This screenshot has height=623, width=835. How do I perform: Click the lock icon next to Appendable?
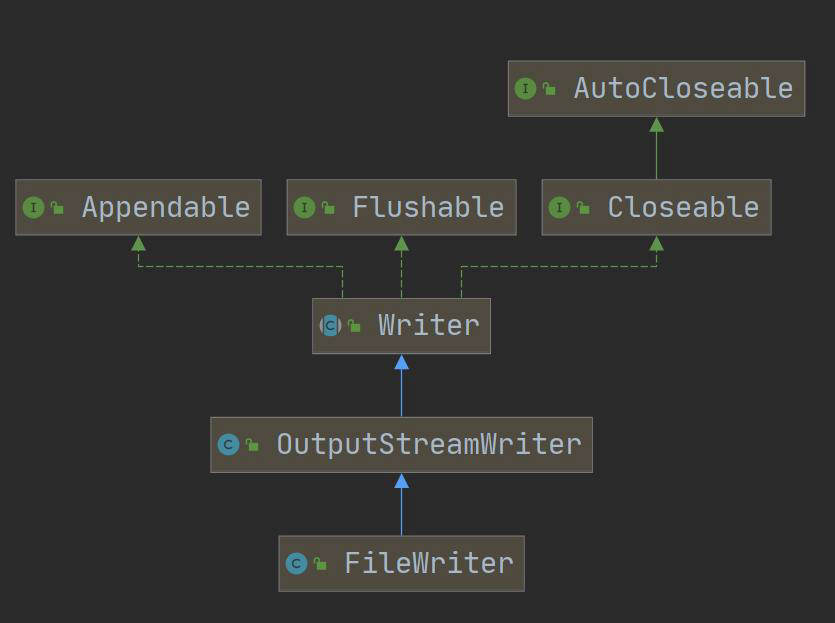point(57,207)
